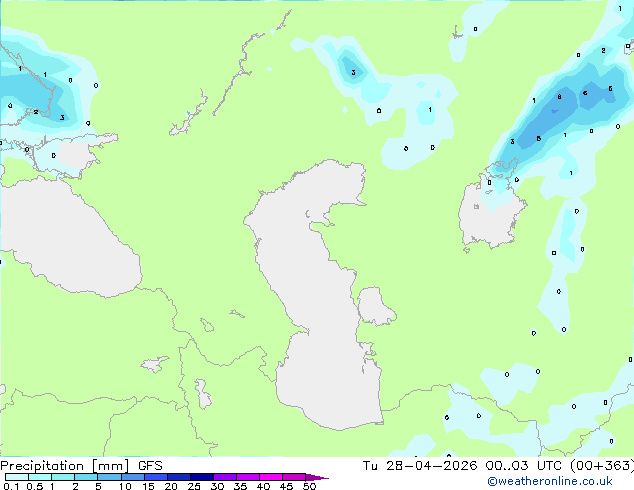This screenshot has width=634, height=490.
Task: Click the '30' legend scale label
Action: 217,486
